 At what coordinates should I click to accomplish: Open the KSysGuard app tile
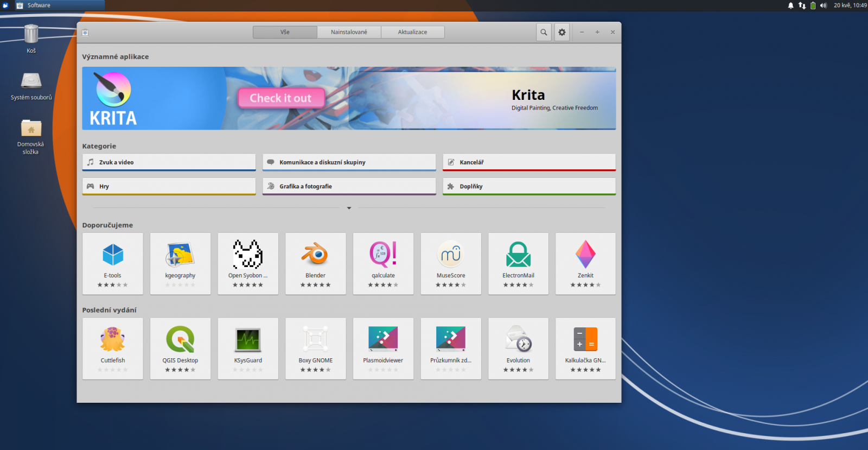[248, 348]
